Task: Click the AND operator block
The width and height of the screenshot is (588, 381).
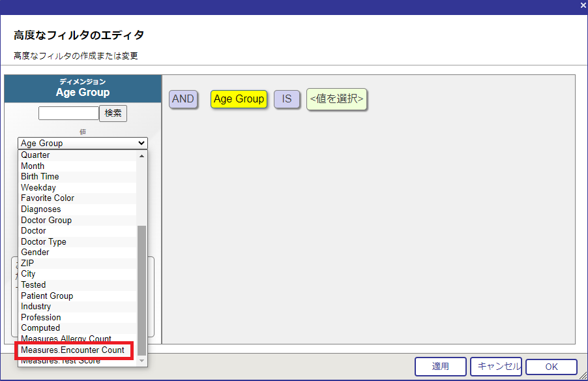Action: point(183,99)
